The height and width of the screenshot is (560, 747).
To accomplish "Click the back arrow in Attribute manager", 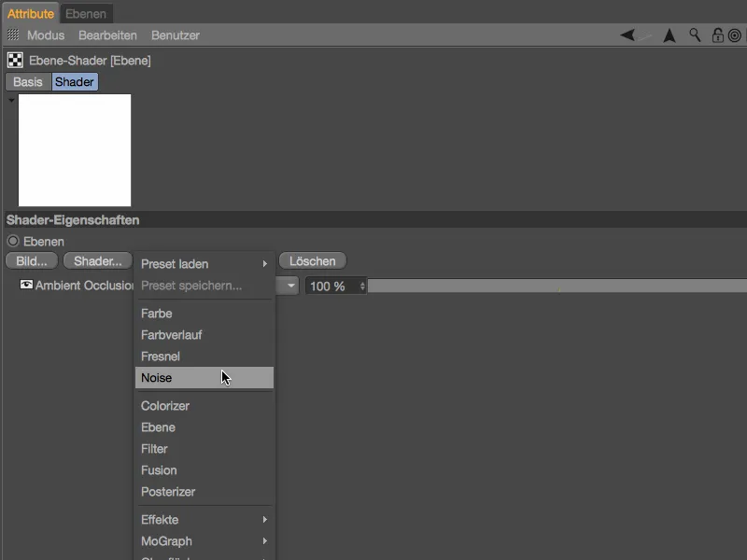I will pyautogui.click(x=627, y=35).
